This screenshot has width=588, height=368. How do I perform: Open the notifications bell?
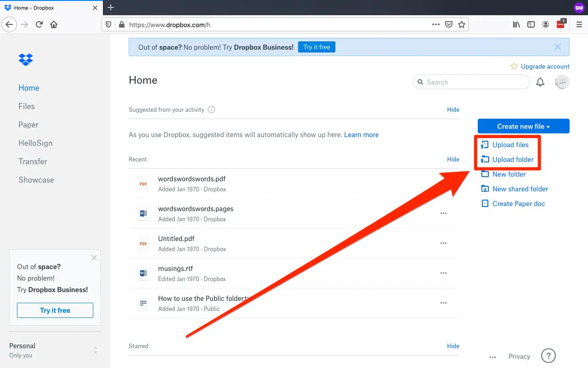tap(540, 82)
